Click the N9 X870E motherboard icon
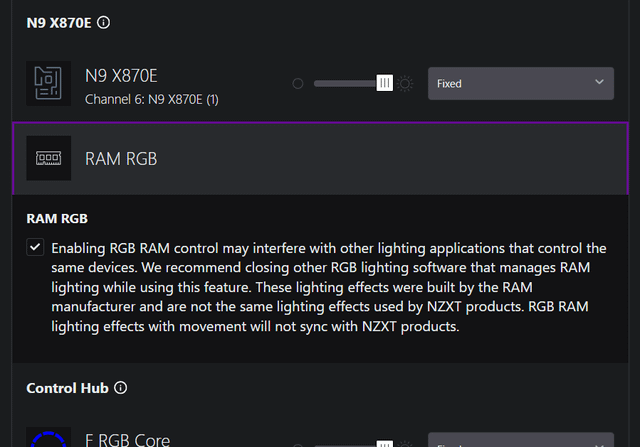Screen dimensions: 640x447 tap(49, 83)
